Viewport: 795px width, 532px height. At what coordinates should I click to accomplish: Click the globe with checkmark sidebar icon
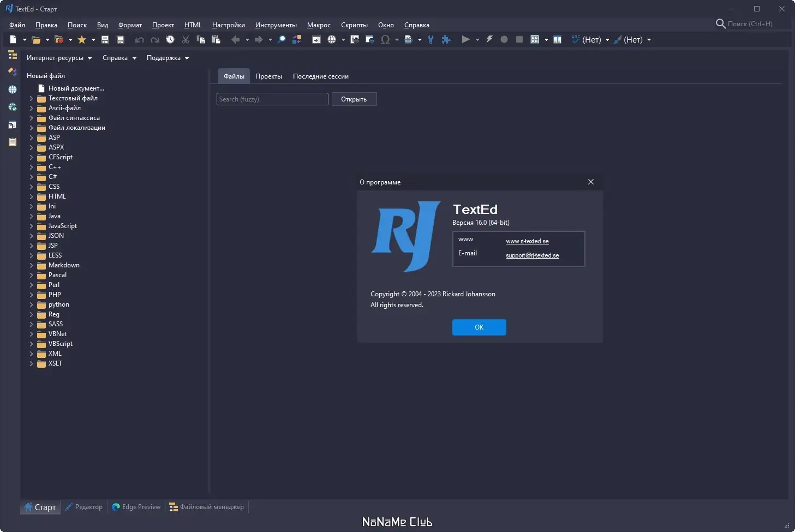[13, 107]
